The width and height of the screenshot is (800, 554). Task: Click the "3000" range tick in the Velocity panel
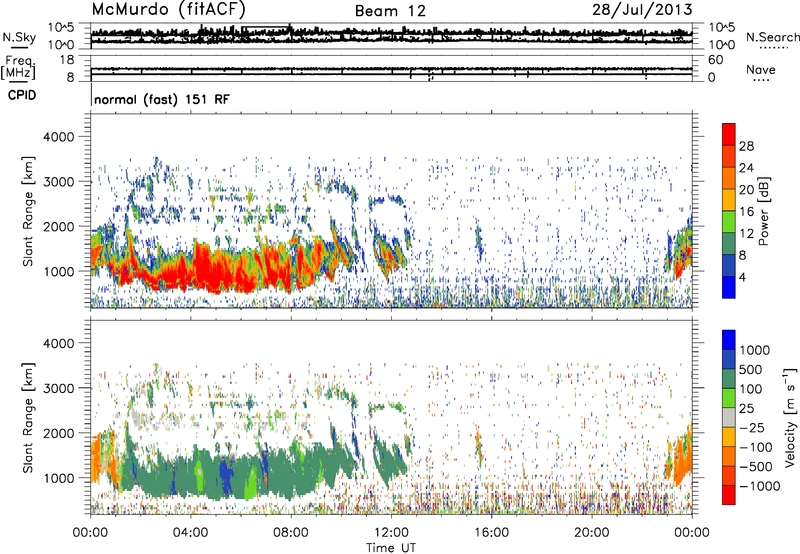pos(58,388)
